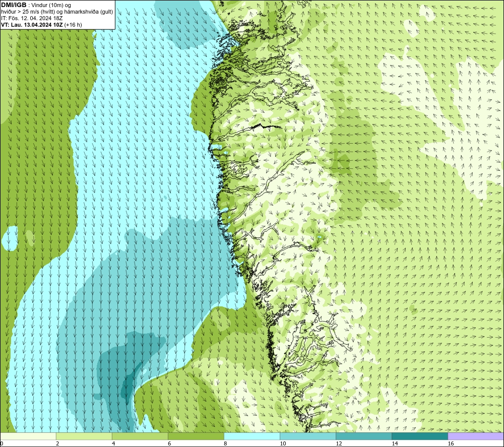Click the legend scale label '8'
Image resolution: width=504 pixels, height=447 pixels.
225,443
